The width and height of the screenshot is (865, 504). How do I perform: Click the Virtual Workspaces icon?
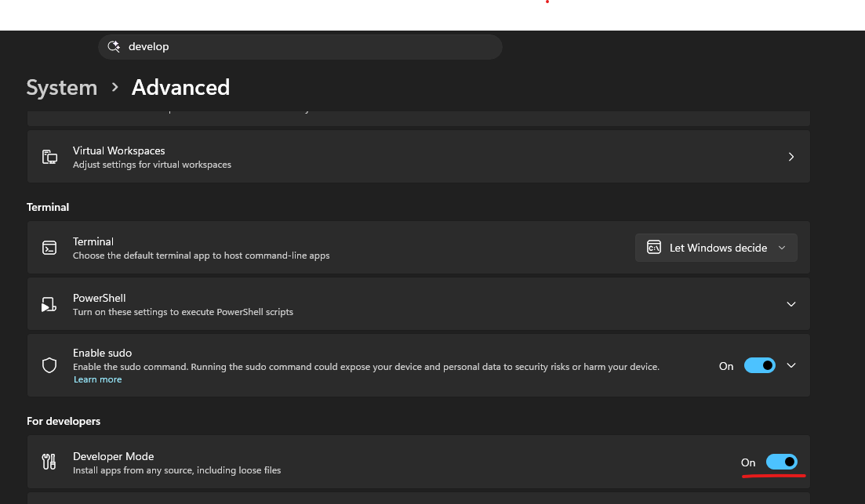pos(49,157)
